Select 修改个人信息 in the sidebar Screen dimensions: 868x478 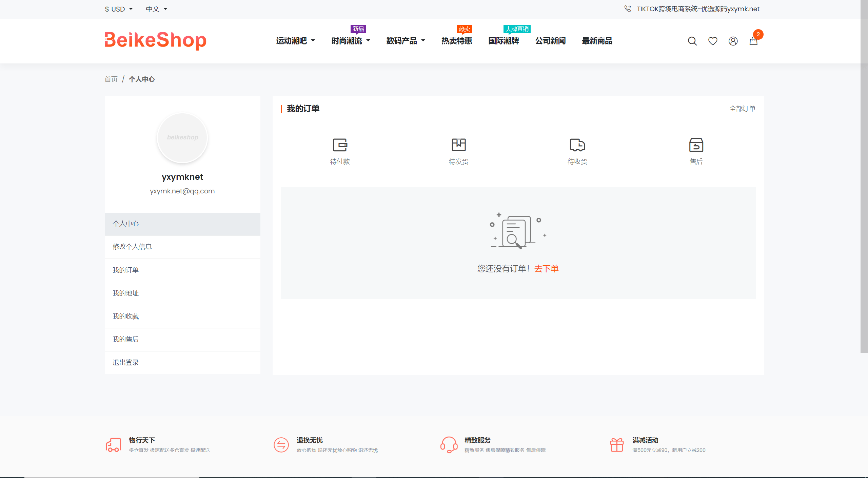182,247
